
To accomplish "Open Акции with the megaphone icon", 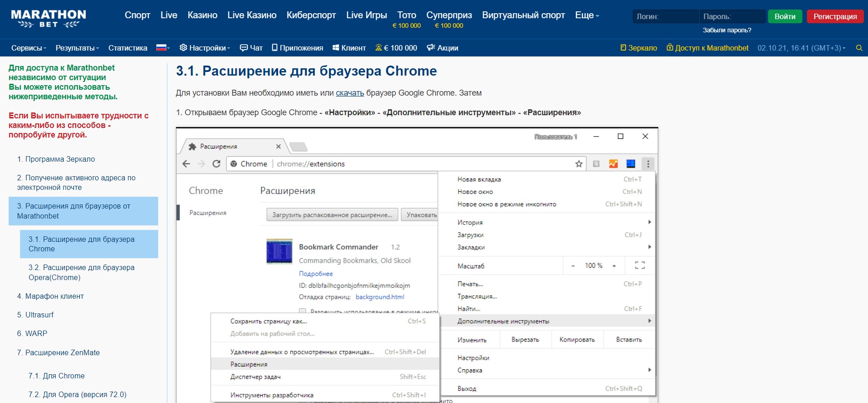I will [x=442, y=48].
